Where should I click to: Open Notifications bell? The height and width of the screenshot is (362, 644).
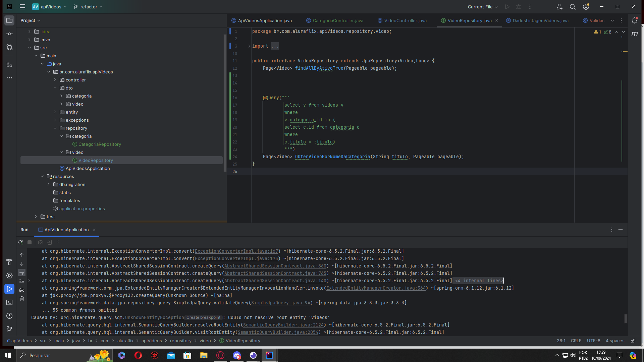[635, 20]
